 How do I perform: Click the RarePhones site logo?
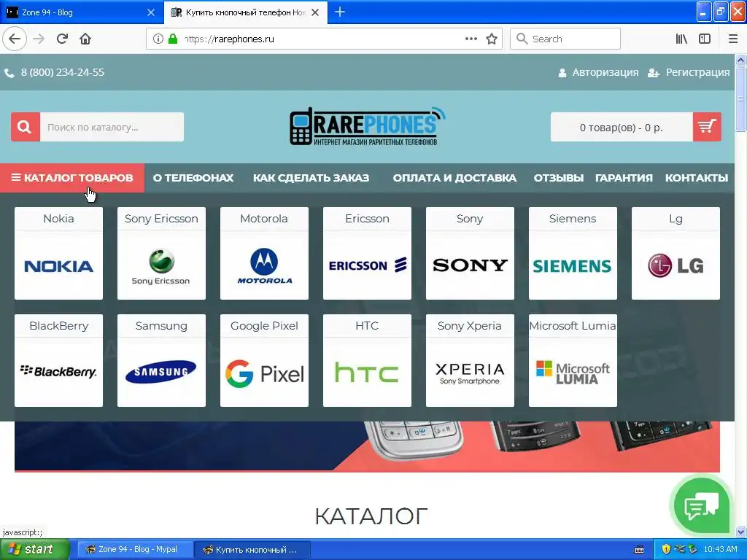[x=368, y=127]
